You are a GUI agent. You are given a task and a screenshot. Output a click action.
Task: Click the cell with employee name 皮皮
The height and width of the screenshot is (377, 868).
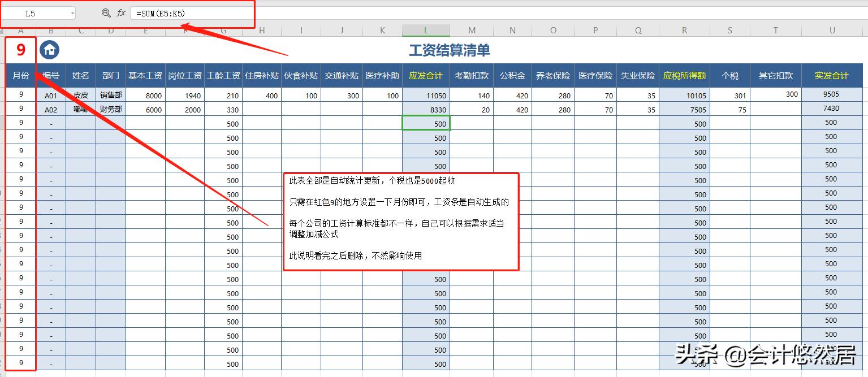click(81, 95)
